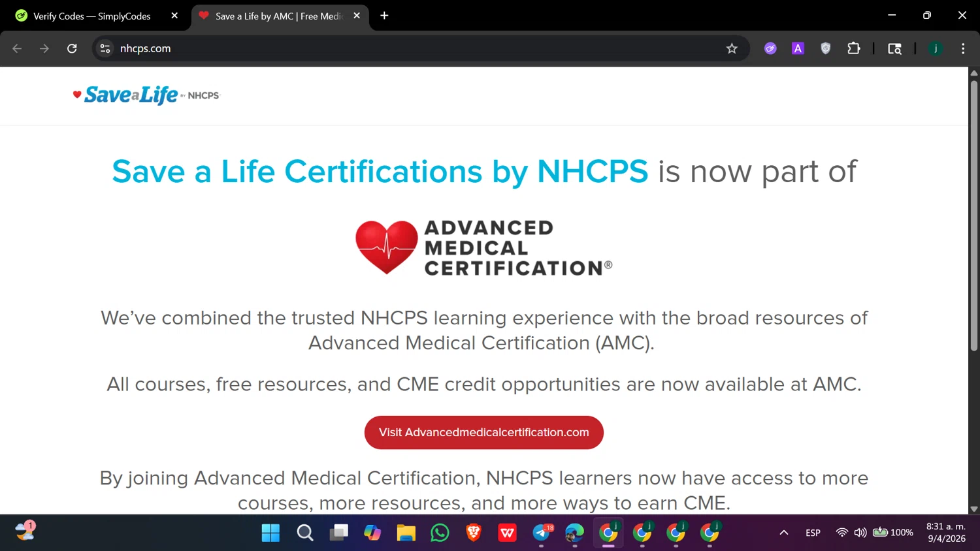
Task: Close the Verify Codes tab
Action: [x=174, y=16]
